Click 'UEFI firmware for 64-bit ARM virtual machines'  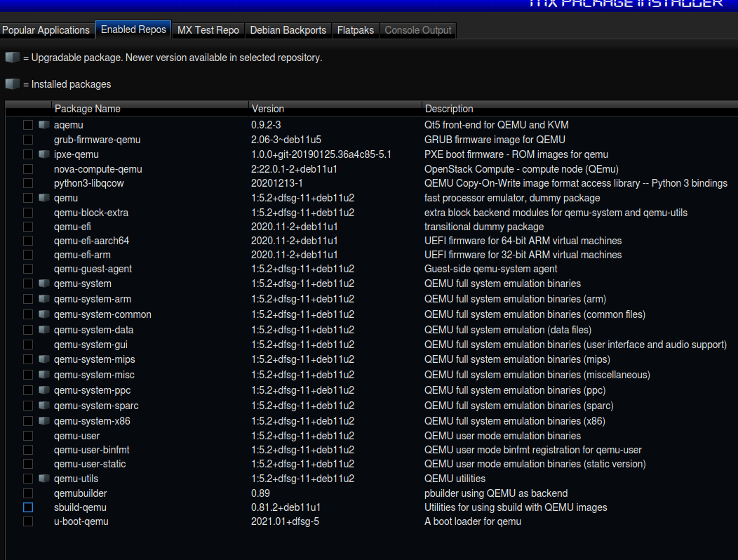click(x=523, y=241)
